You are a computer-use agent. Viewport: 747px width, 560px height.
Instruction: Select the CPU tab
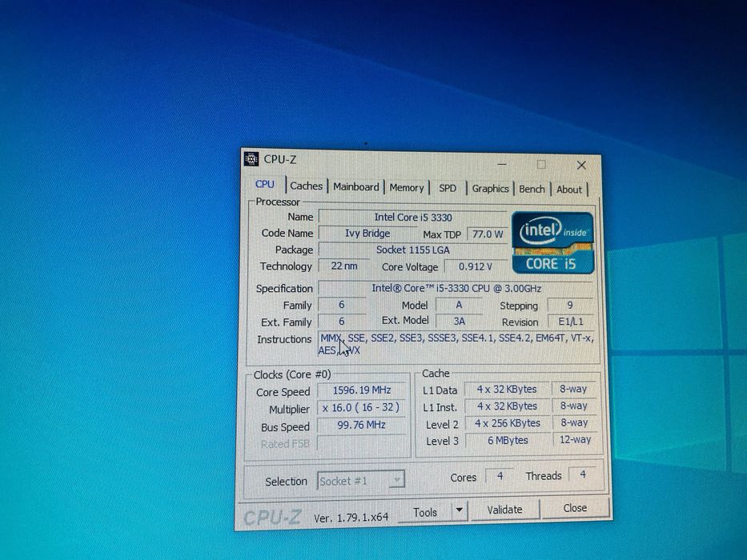265,184
